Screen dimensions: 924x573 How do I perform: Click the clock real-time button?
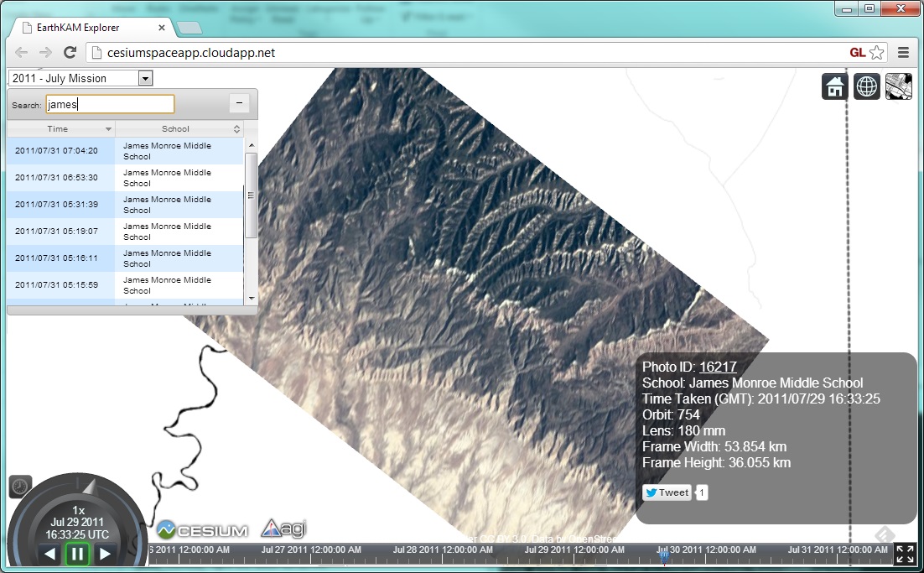point(20,487)
